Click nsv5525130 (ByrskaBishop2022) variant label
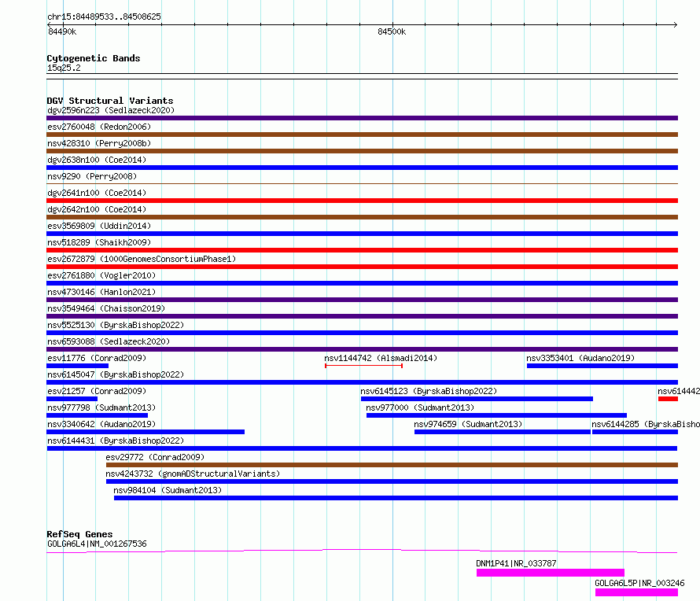This screenshot has width=700, height=601. tap(116, 325)
